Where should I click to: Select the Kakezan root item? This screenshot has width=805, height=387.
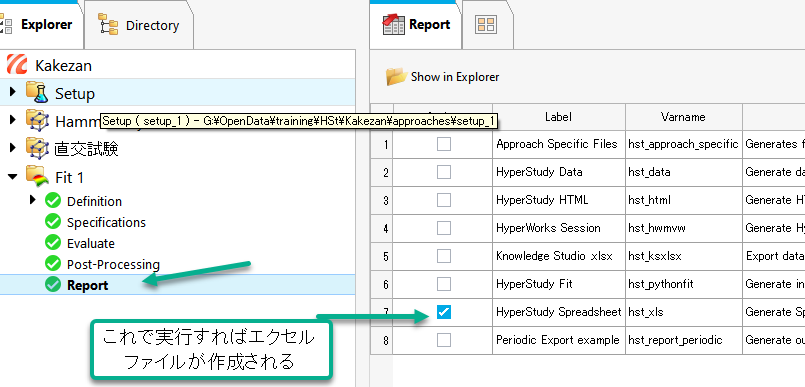pyautogui.click(x=64, y=66)
